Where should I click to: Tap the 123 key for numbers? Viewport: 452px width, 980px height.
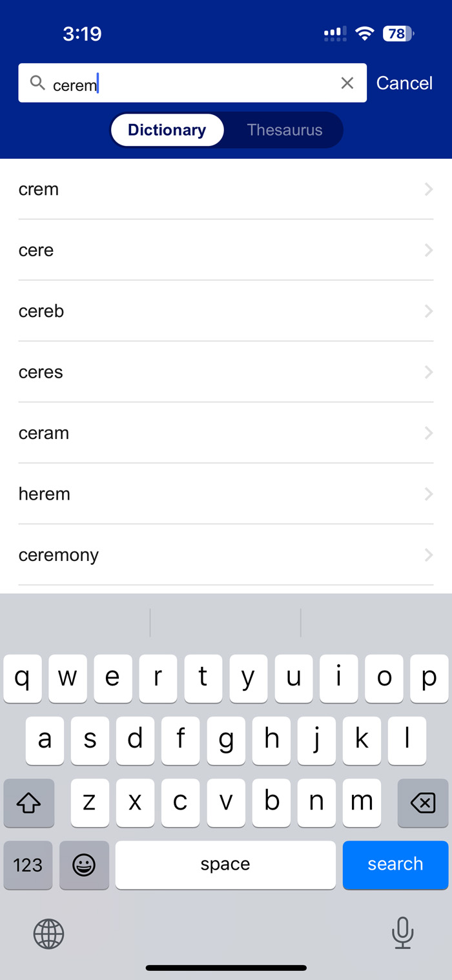tap(28, 865)
